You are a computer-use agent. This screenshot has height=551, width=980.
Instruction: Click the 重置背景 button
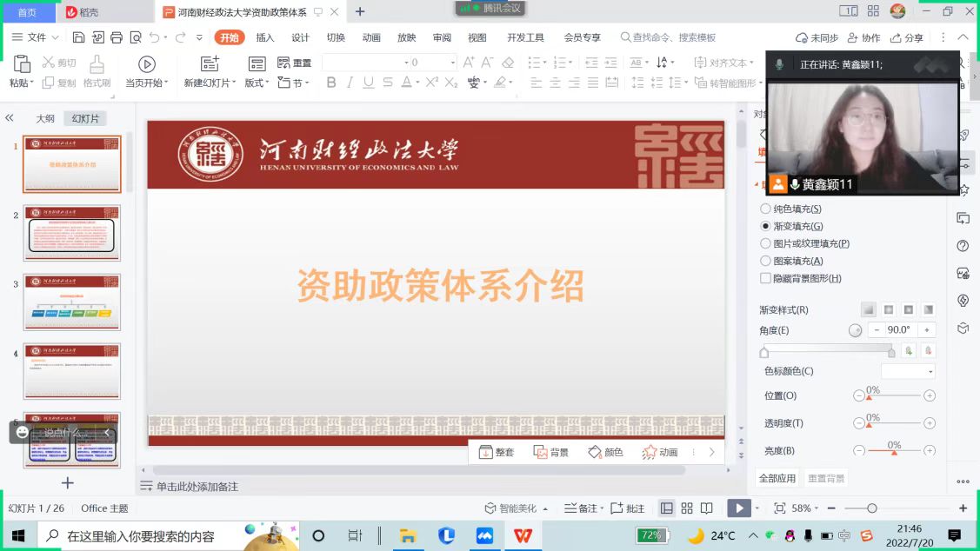coord(826,479)
